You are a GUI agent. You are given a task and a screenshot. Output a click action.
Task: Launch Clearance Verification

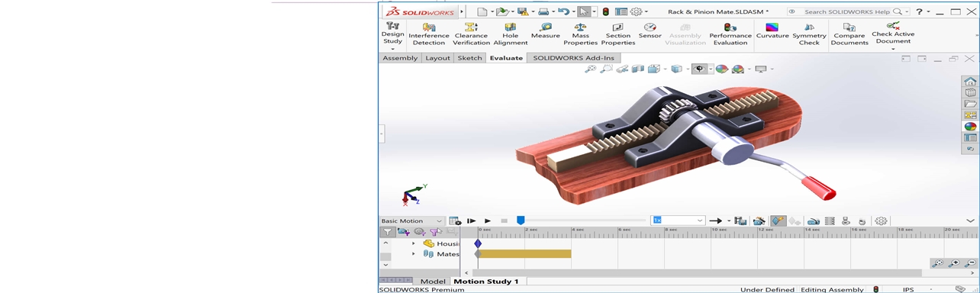coord(472,34)
